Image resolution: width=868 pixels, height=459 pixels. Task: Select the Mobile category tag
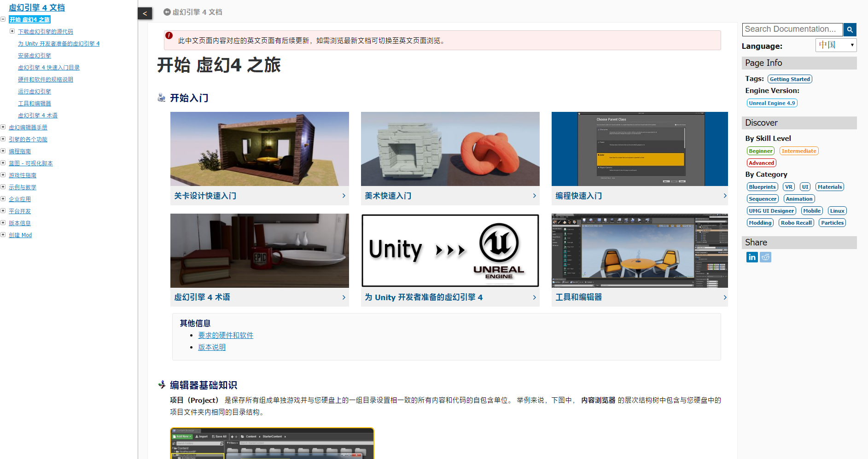(x=812, y=211)
